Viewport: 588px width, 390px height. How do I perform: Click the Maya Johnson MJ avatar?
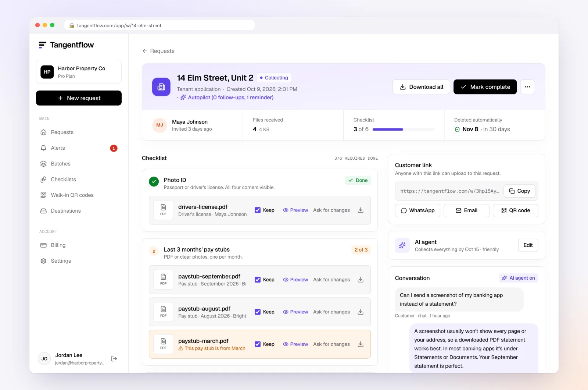tap(159, 125)
